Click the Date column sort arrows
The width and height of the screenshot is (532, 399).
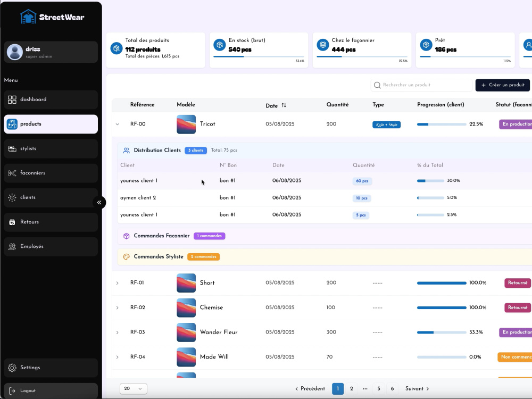tap(284, 105)
